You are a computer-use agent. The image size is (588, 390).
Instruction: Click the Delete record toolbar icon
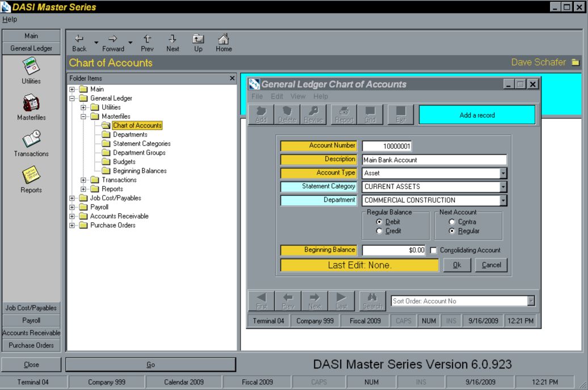(287, 115)
